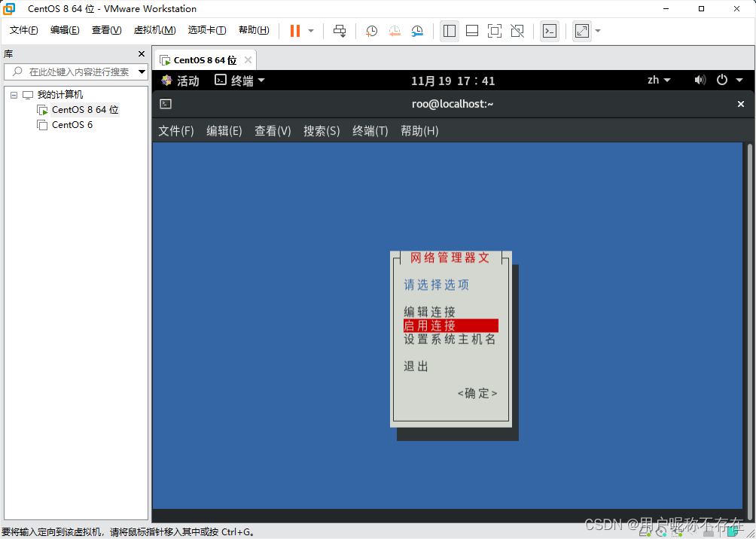Open the library search dropdown arrow
756x539 pixels.
[142, 72]
